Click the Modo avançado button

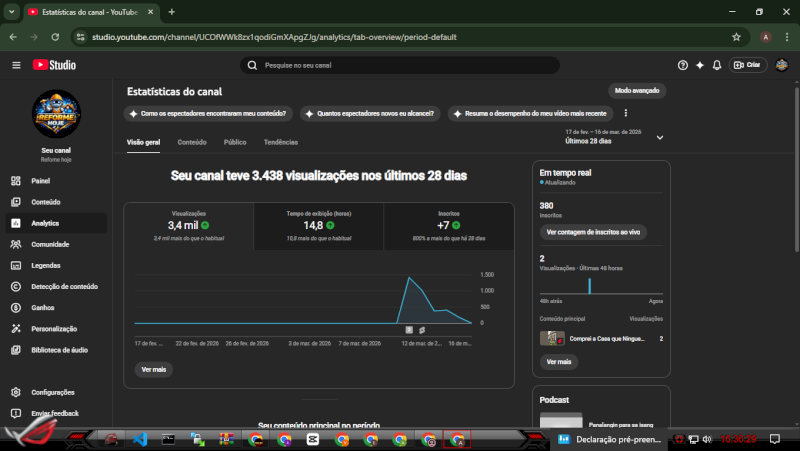[637, 90]
